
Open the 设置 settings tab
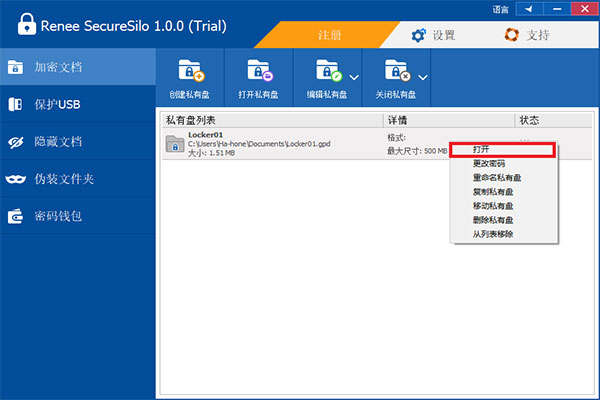(x=434, y=35)
